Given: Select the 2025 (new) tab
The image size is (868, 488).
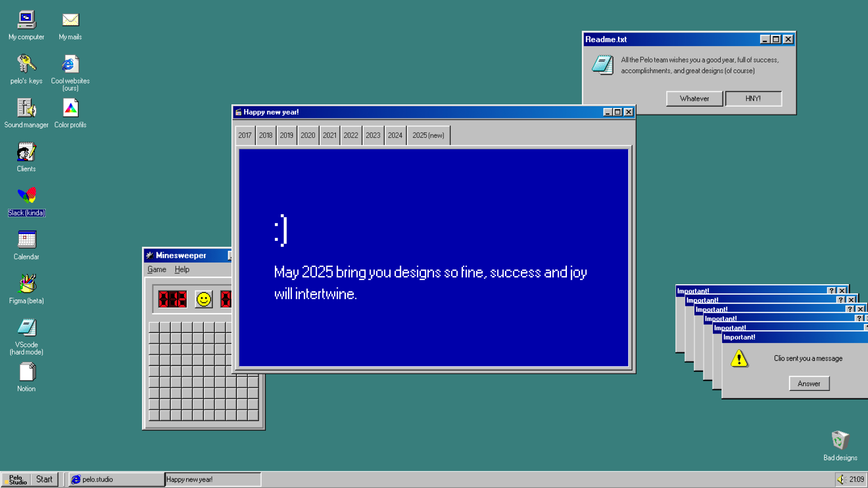Looking at the screenshot, I should [428, 136].
